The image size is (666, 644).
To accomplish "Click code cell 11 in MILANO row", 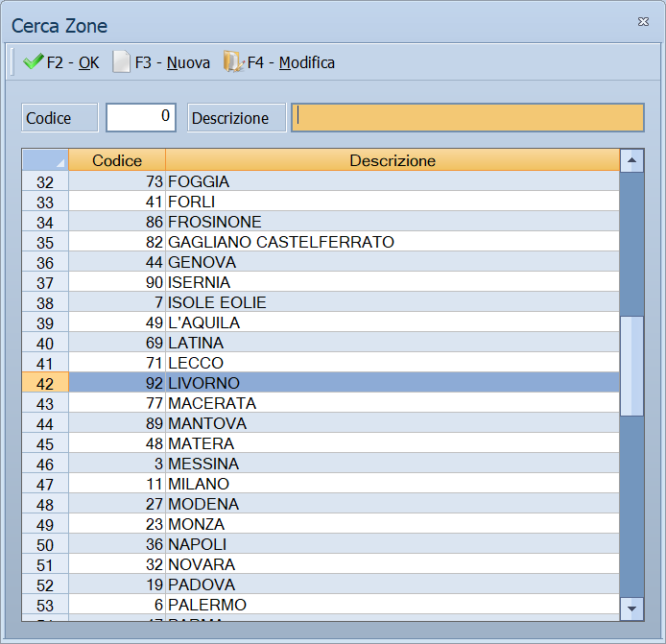I will pyautogui.click(x=117, y=484).
